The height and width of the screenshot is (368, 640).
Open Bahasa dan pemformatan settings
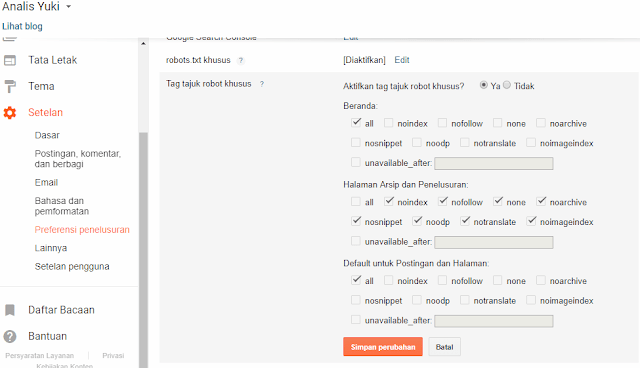pyautogui.click(x=62, y=206)
